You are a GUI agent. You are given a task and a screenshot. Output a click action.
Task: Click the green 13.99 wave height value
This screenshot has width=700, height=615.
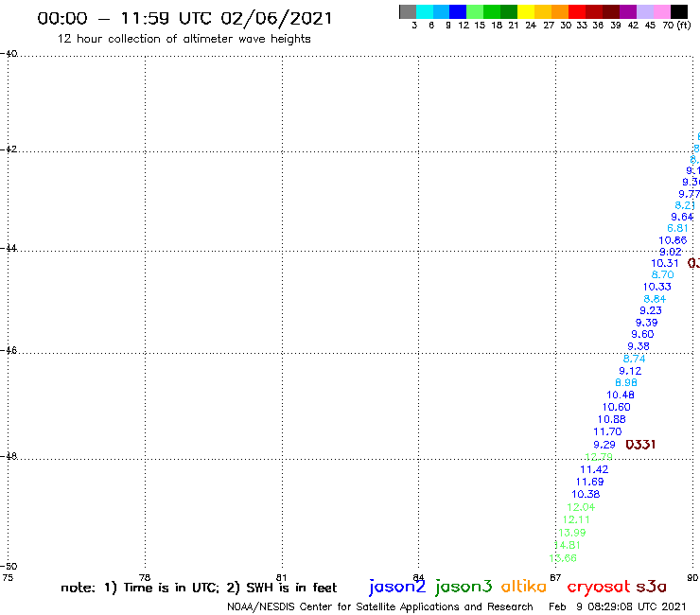pyautogui.click(x=572, y=533)
